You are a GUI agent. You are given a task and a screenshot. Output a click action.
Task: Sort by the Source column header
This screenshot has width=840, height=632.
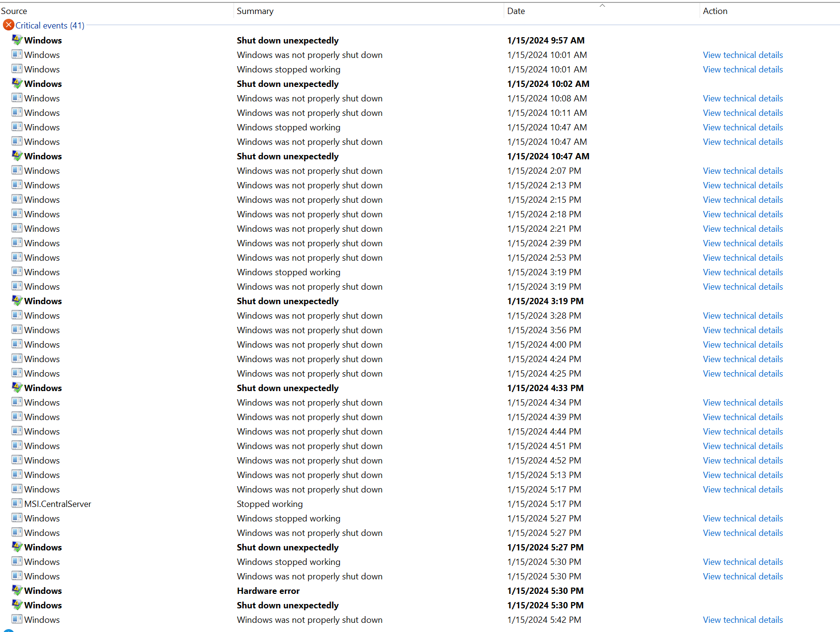point(14,11)
